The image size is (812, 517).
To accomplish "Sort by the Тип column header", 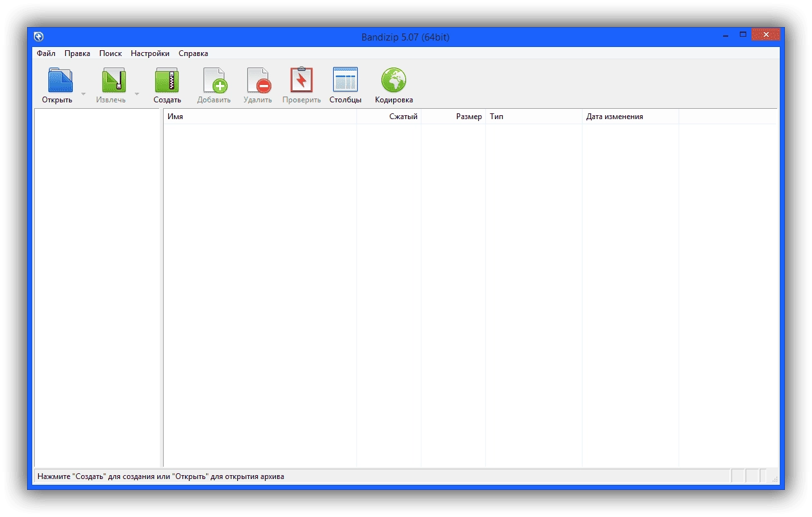I will (534, 117).
